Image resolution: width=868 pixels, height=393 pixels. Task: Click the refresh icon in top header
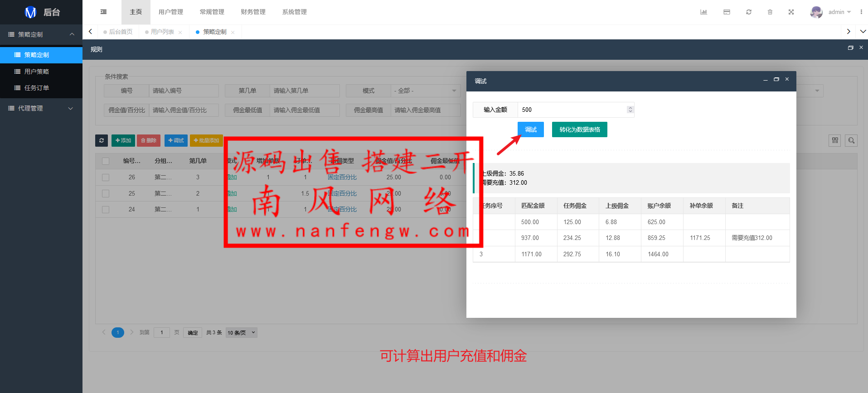[x=749, y=12]
